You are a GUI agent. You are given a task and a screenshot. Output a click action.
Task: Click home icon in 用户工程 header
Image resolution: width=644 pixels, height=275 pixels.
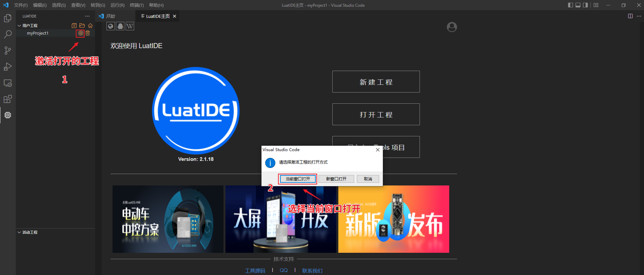click(x=90, y=26)
